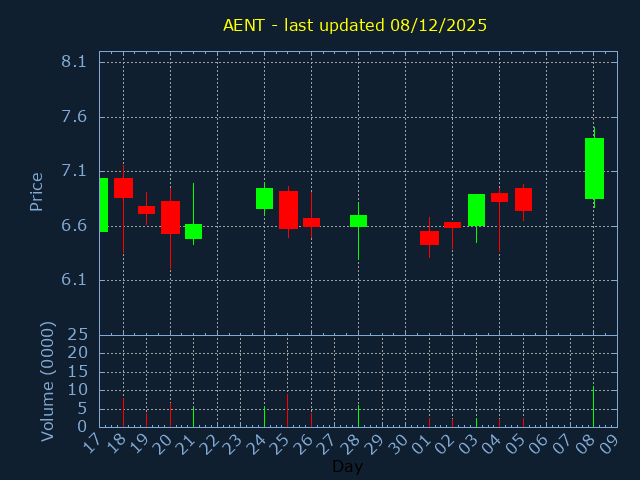Click the red candlestick on day 18
This screenshot has height=480, width=640.
pos(123,187)
